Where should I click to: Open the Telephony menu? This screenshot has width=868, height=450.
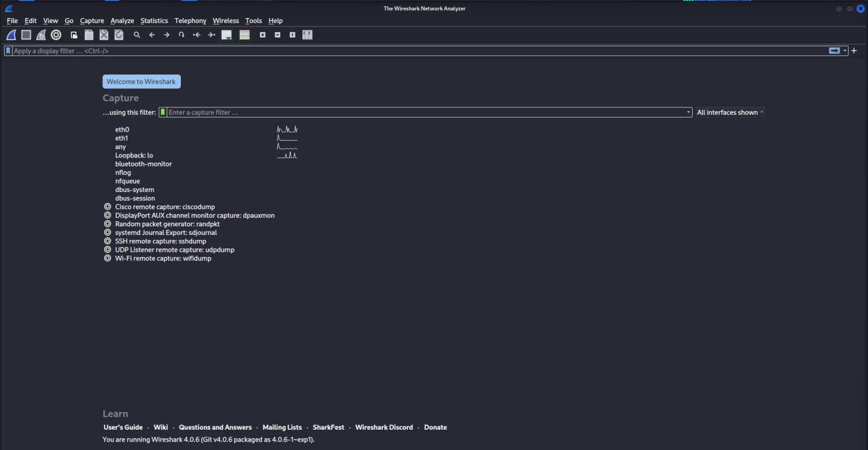coord(190,20)
